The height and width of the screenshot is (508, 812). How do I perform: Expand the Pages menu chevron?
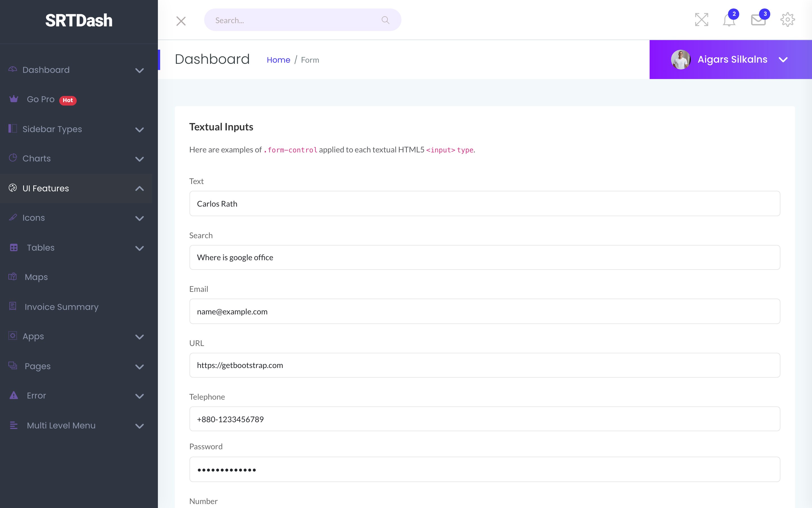pyautogui.click(x=139, y=367)
